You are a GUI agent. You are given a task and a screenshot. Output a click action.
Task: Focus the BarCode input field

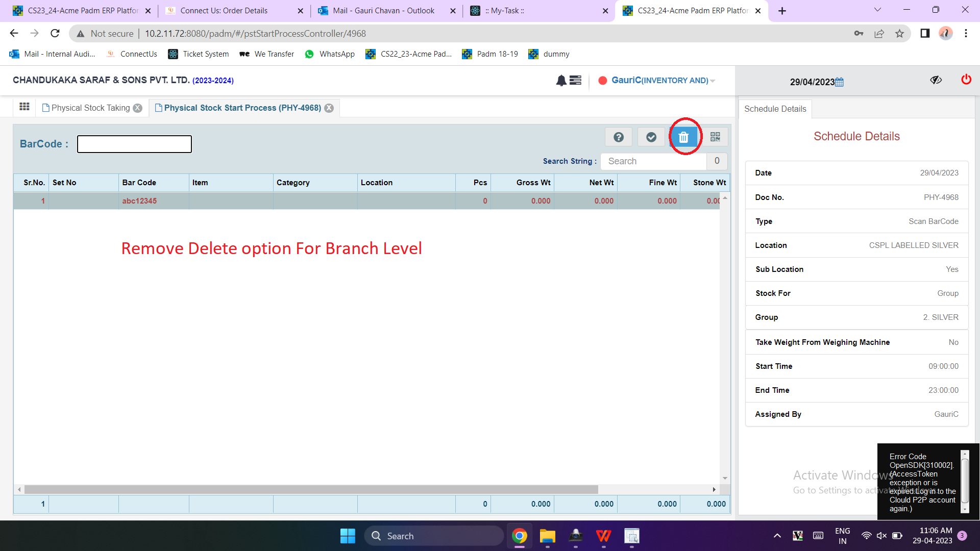pyautogui.click(x=134, y=144)
